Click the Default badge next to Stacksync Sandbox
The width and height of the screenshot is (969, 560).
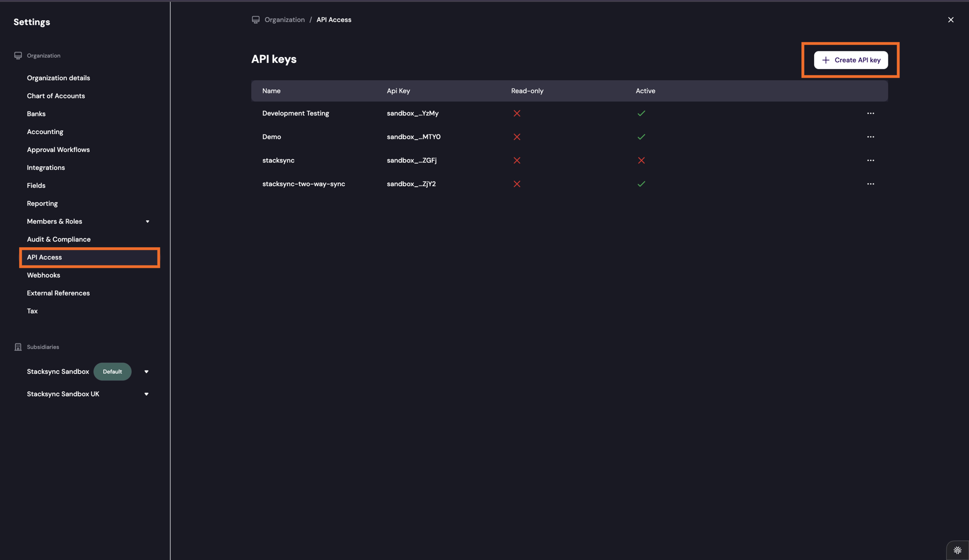pos(112,372)
